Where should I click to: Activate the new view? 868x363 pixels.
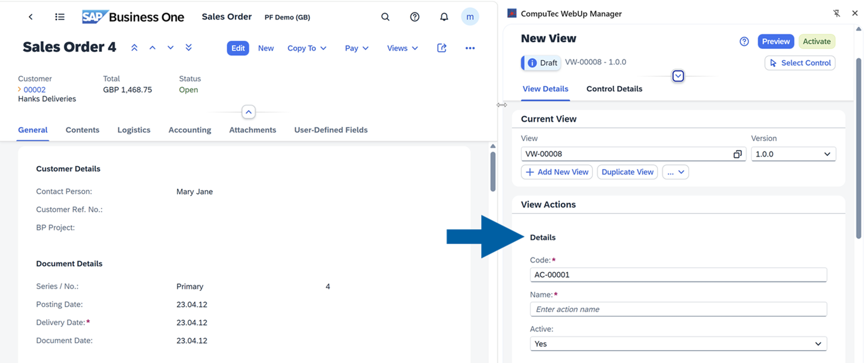tap(817, 41)
